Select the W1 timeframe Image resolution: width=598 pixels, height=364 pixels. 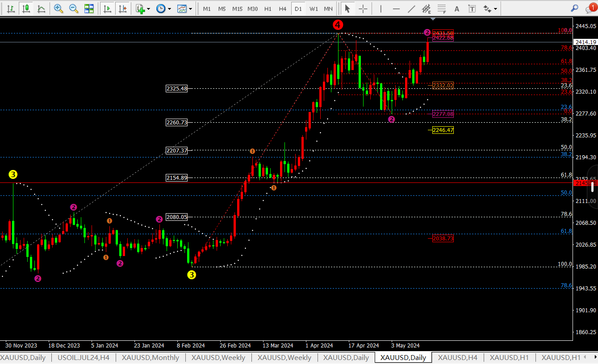coord(314,8)
